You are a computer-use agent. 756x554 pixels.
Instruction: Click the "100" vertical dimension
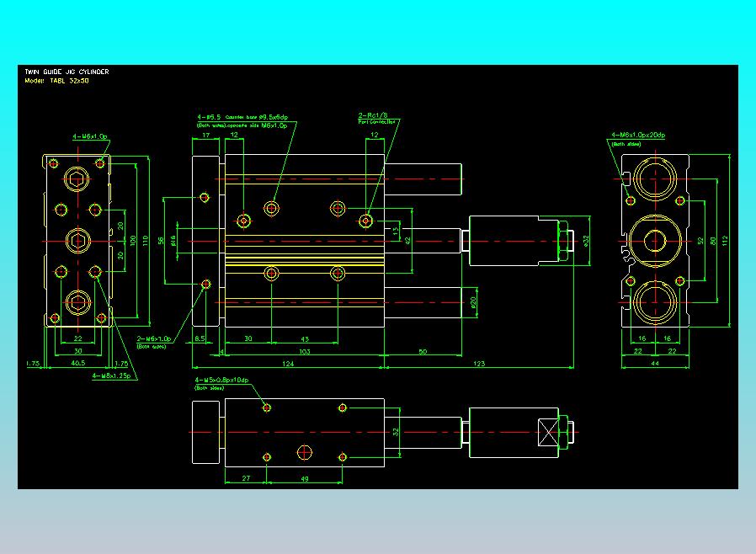tap(133, 241)
